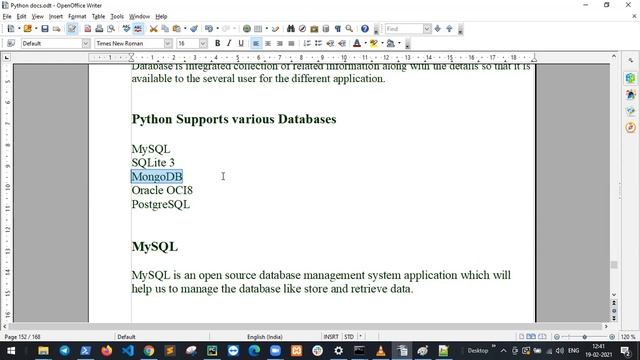Toggle numbered list
The width and height of the screenshot is (640, 360).
tap(307, 43)
